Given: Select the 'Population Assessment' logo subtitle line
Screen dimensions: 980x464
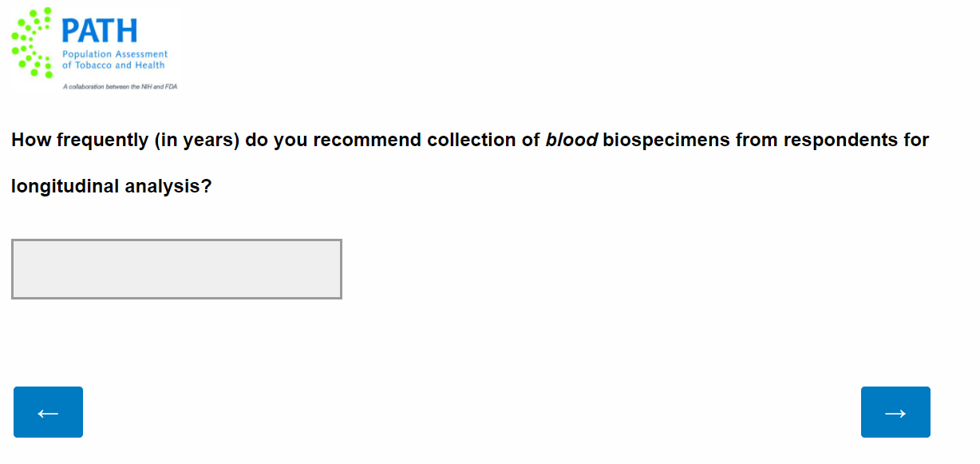Looking at the screenshot, I should (115, 54).
